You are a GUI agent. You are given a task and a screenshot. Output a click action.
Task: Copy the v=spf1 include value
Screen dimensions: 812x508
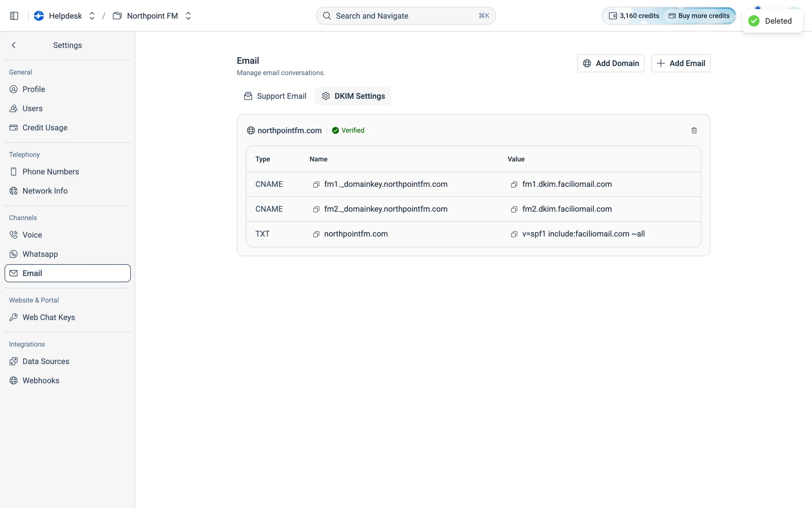pyautogui.click(x=514, y=234)
